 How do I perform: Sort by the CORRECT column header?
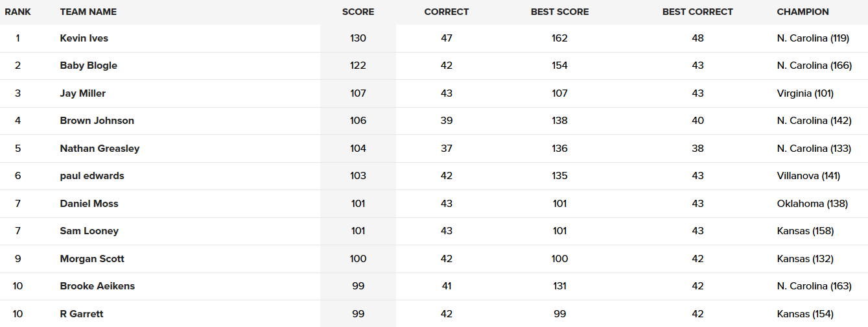447,12
